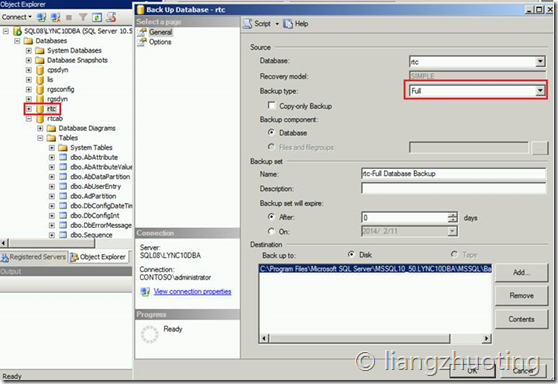This screenshot has height=384, width=558.
Task: Expand the dbo.DbConfigInt table node
Action: [x=52, y=215]
